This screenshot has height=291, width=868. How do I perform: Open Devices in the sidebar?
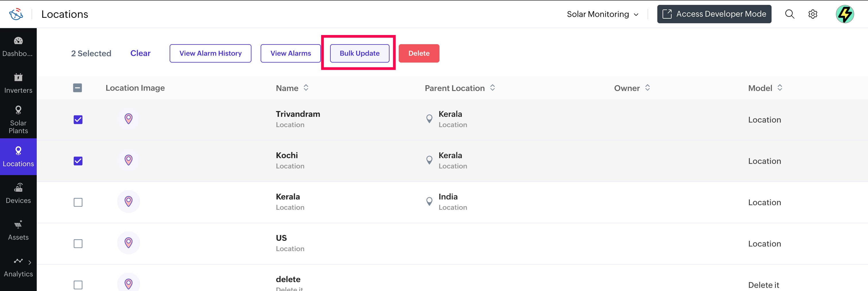[18, 193]
